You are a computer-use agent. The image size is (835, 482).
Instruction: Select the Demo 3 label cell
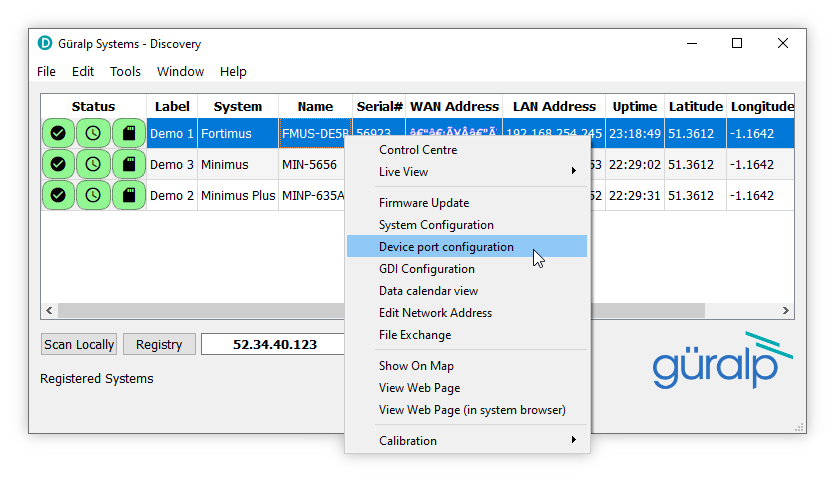(172, 164)
